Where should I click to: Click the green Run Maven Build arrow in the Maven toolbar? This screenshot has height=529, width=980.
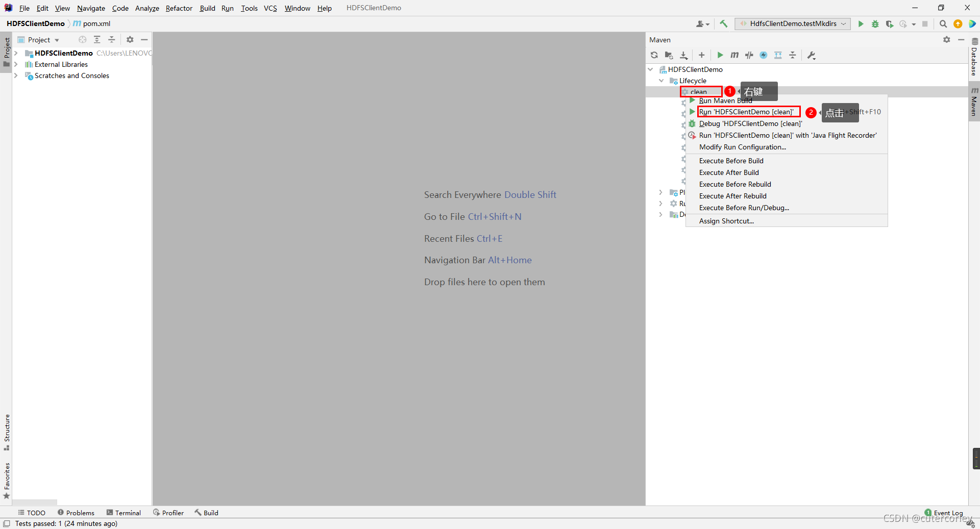(720, 55)
